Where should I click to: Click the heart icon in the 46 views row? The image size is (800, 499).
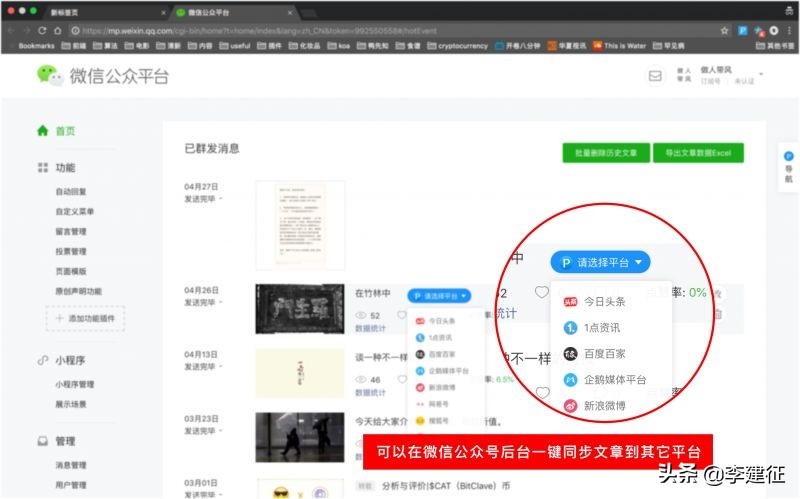click(402, 379)
